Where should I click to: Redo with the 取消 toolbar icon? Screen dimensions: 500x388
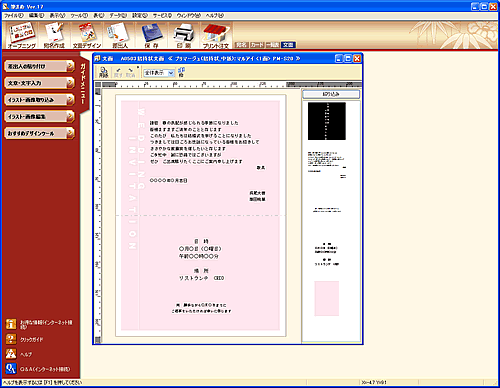130,72
